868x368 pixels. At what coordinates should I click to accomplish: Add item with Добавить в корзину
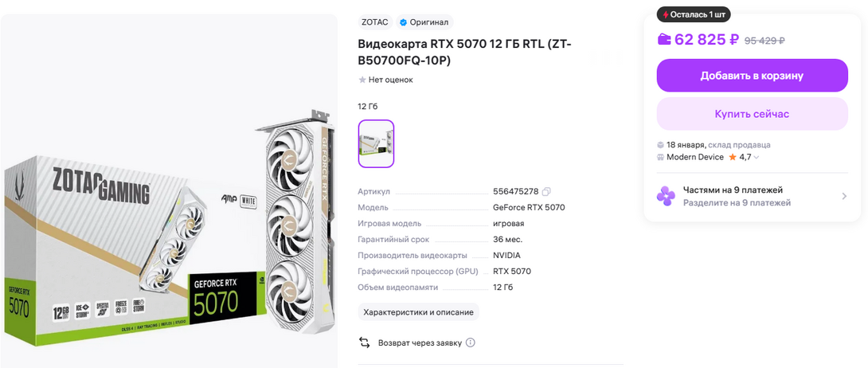[x=753, y=75]
